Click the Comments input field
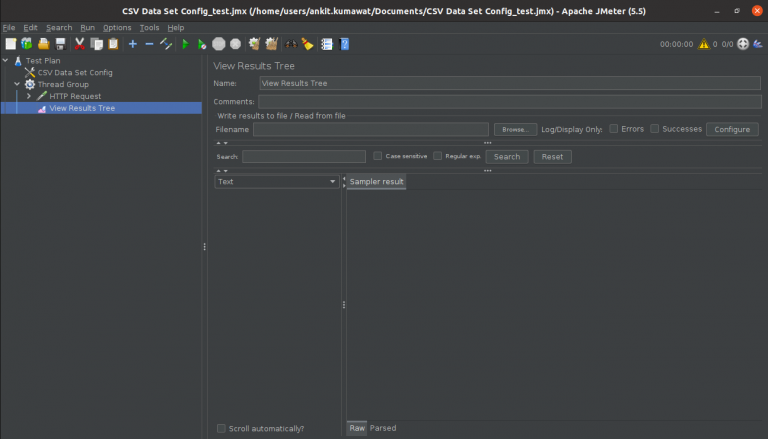 tap(510, 101)
